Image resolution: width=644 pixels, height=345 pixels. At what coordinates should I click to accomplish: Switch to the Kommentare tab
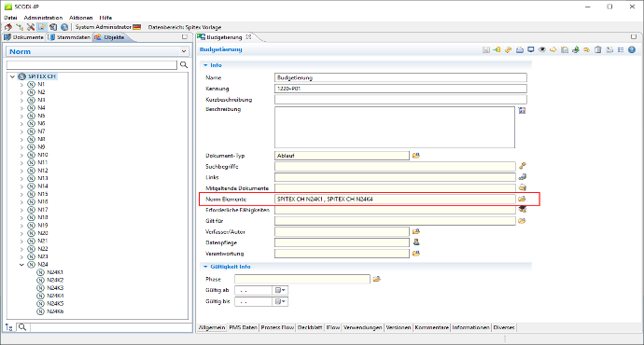pos(431,327)
